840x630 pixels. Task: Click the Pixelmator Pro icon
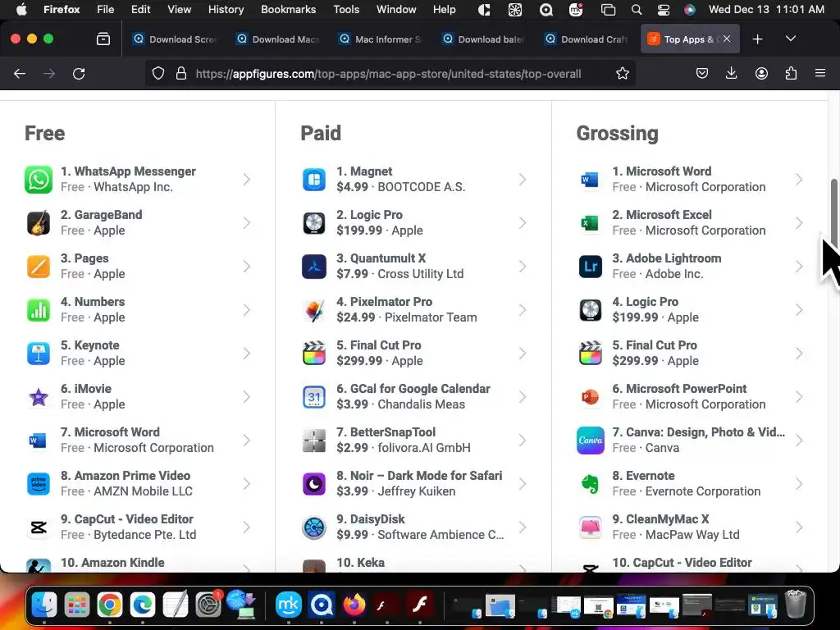[x=314, y=309]
